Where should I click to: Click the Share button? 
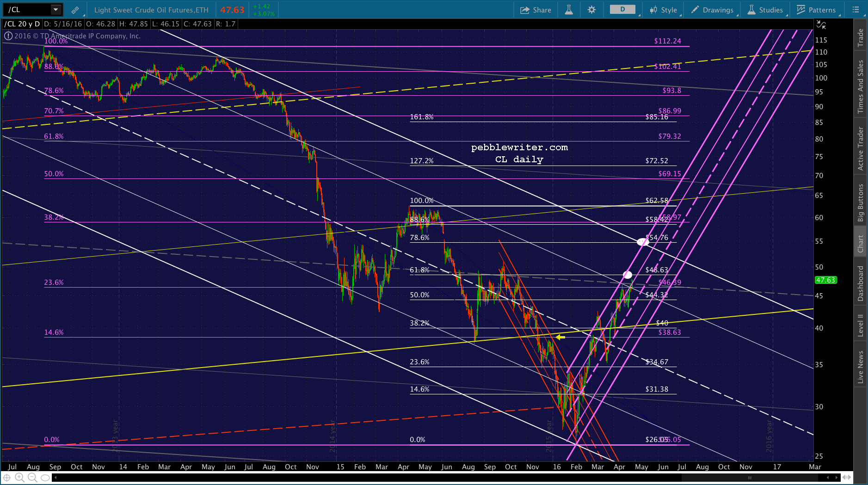pos(536,10)
